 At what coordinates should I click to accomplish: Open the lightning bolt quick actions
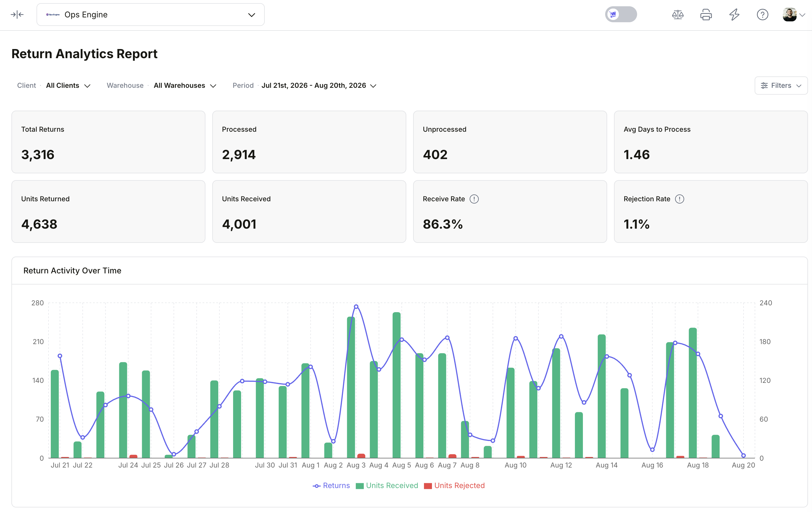734,15
